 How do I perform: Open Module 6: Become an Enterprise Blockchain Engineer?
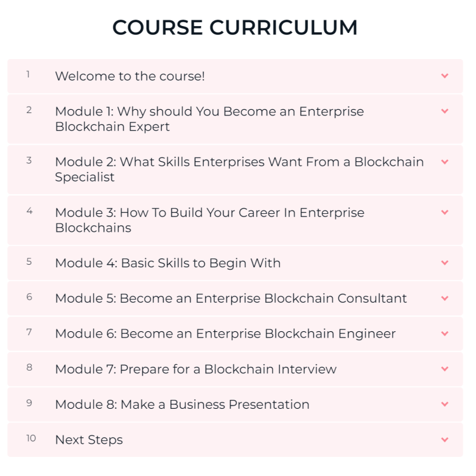225,334
